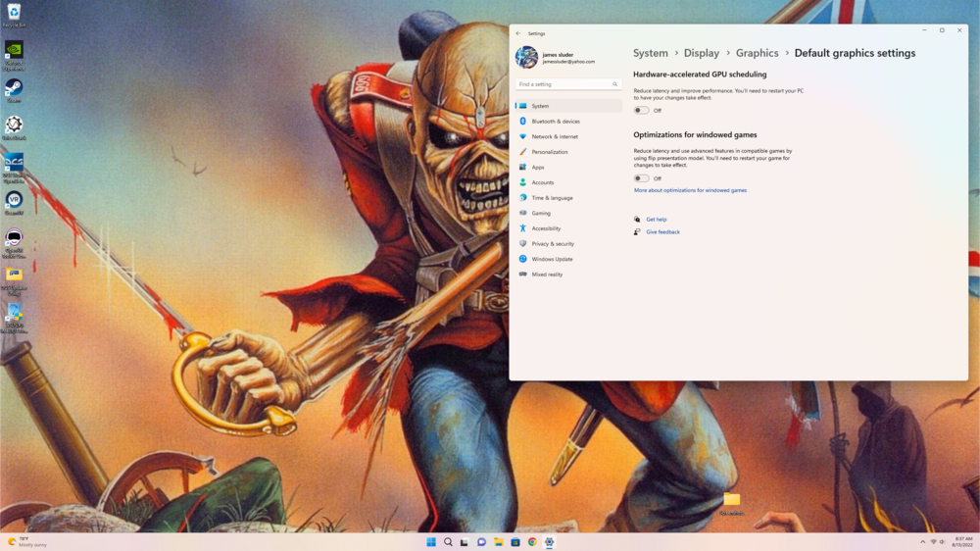The width and height of the screenshot is (980, 551).
Task: Show hidden icons in system tray
Action: (x=922, y=541)
